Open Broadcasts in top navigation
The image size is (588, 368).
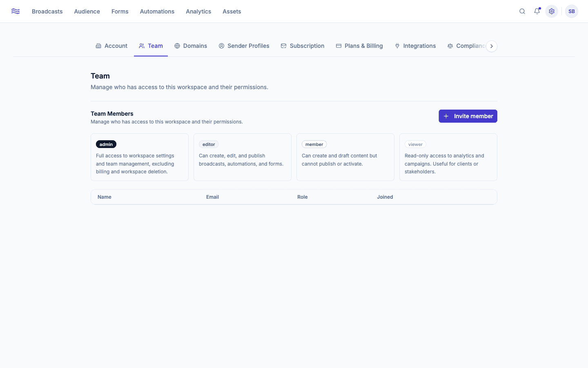[x=47, y=11]
